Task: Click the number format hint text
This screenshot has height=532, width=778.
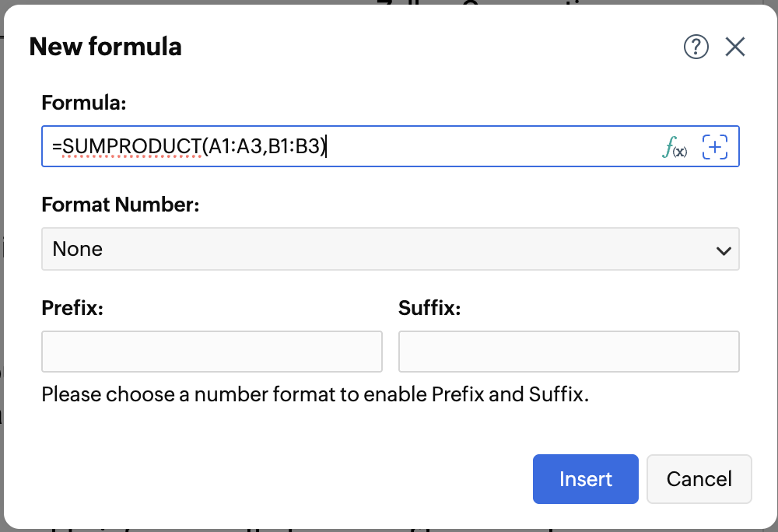Action: pos(315,394)
